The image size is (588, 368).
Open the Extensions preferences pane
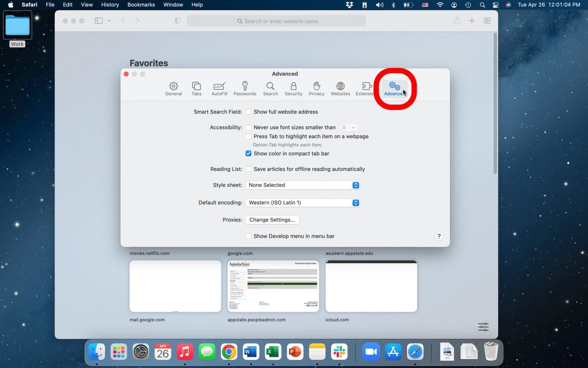tap(365, 89)
